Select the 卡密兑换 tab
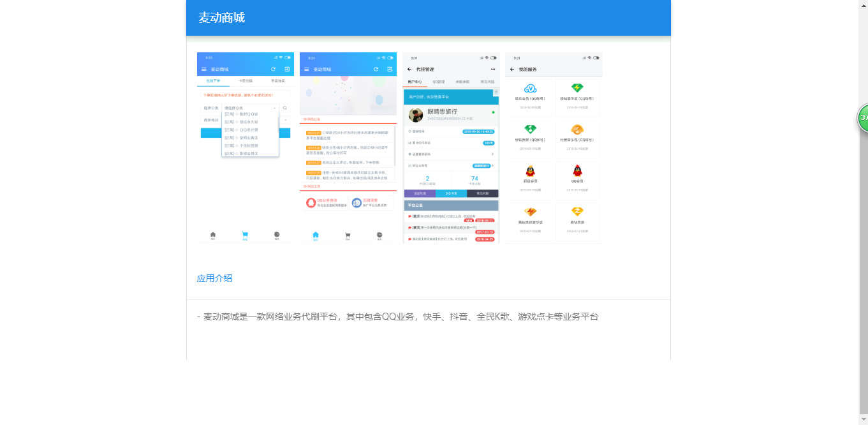The height and width of the screenshot is (425, 868). coord(246,81)
